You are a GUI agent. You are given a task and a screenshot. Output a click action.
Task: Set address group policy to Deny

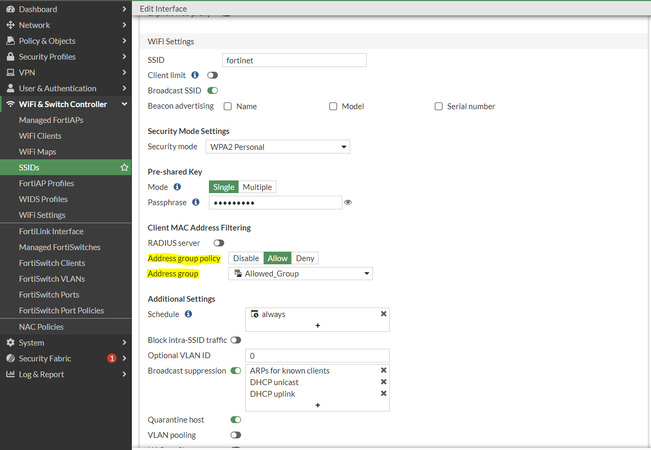(305, 258)
